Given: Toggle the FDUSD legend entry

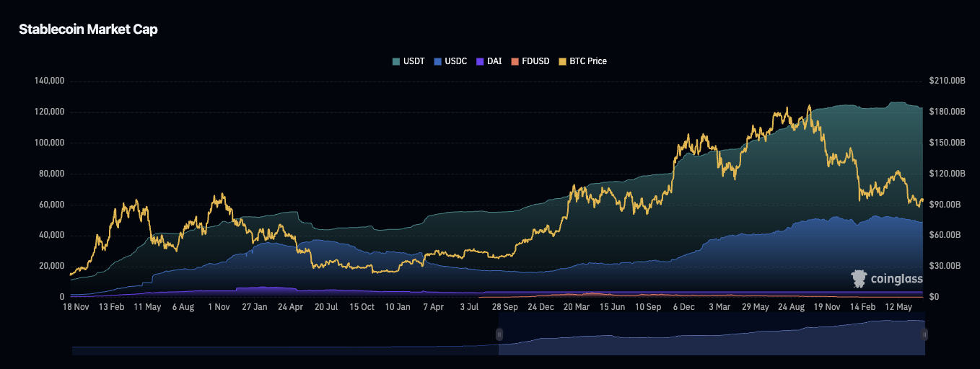Looking at the screenshot, I should 532,61.
